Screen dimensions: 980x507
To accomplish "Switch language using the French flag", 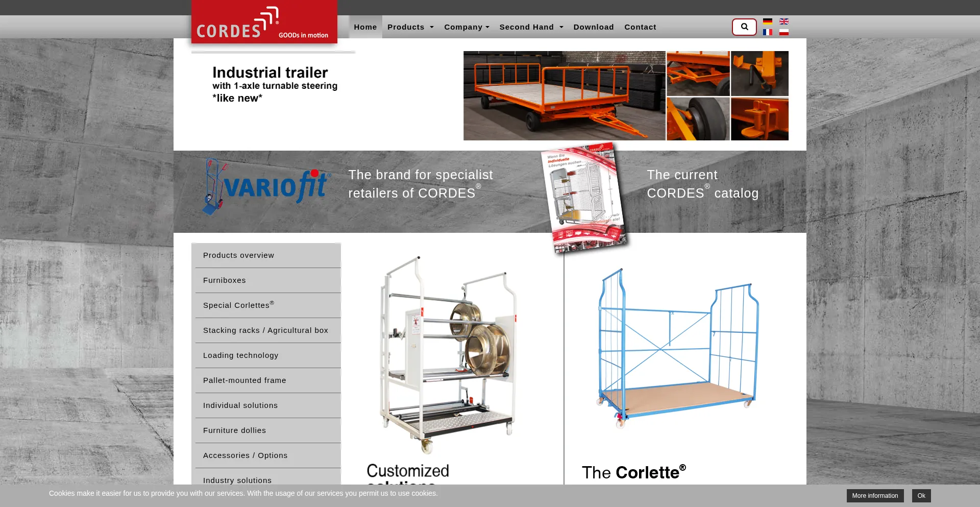I will tap(768, 32).
